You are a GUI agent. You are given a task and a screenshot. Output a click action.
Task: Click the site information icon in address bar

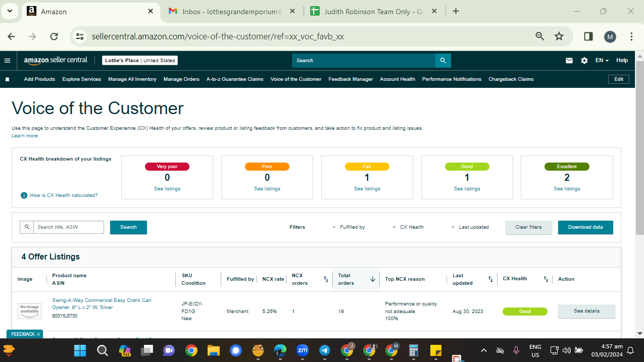click(79, 36)
